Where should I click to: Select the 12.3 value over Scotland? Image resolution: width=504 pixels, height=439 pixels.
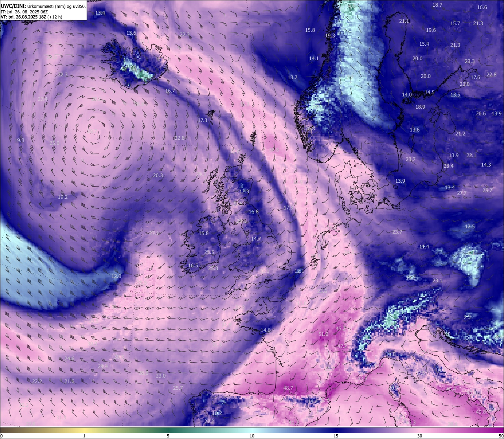point(244,192)
